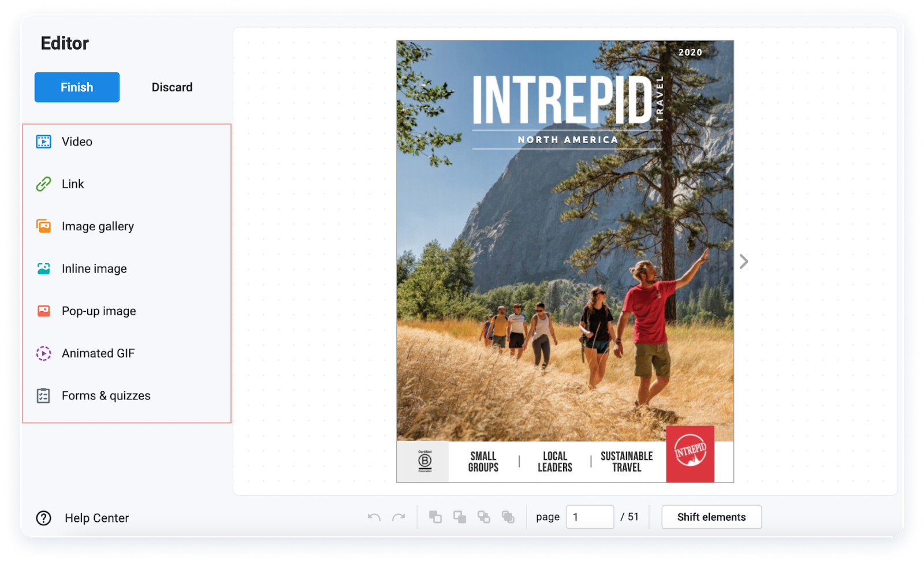This screenshot has height=564, width=924.
Task: Click the send backward layer icon
Action: click(x=484, y=517)
